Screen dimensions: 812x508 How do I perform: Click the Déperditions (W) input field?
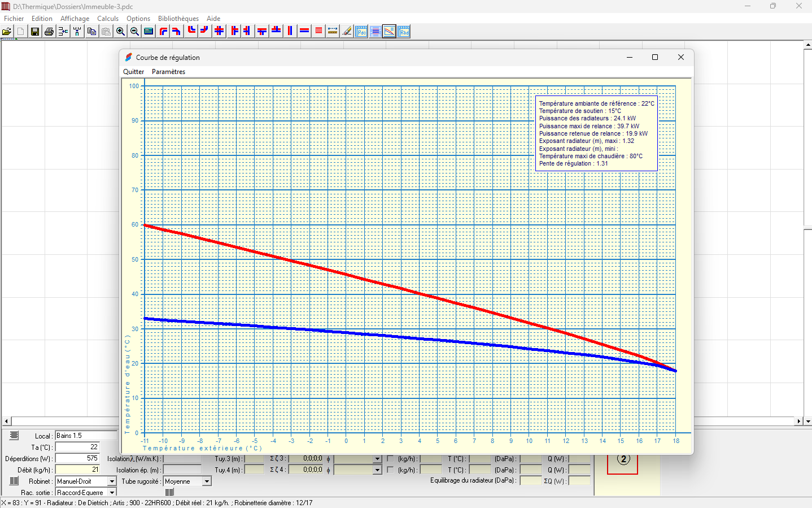pyautogui.click(x=77, y=458)
